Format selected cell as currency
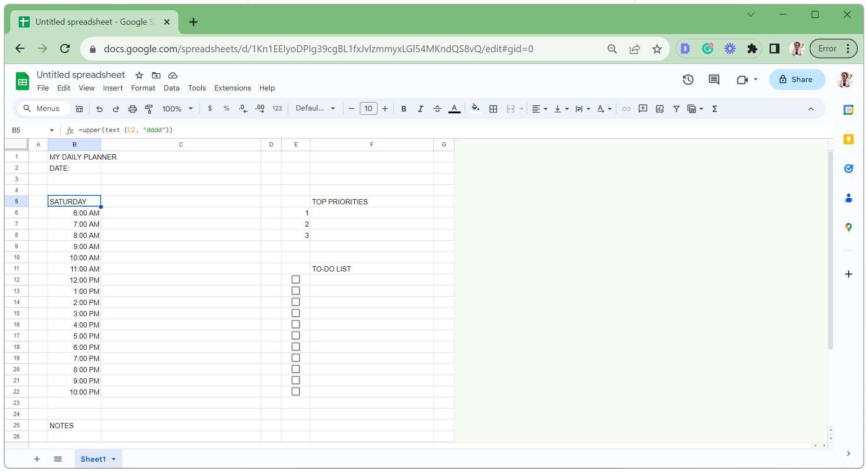 click(209, 108)
